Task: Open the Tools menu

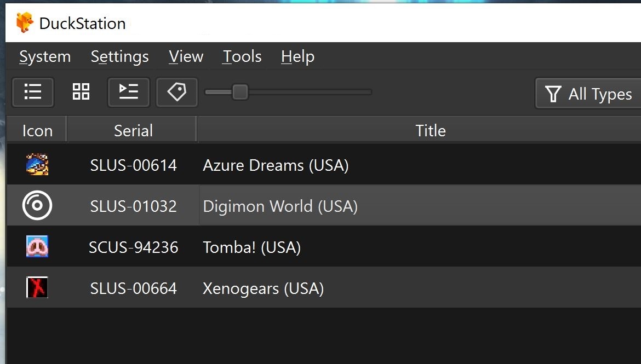Action: point(242,56)
